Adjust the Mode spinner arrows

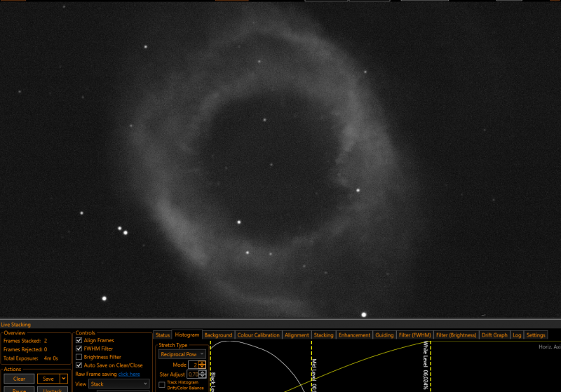click(202, 365)
